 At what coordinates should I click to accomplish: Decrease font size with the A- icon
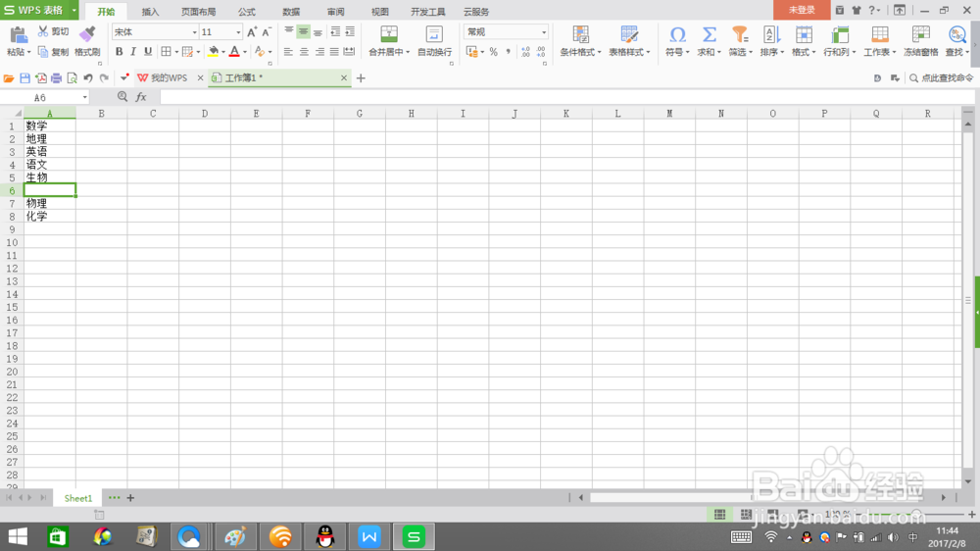click(x=267, y=32)
